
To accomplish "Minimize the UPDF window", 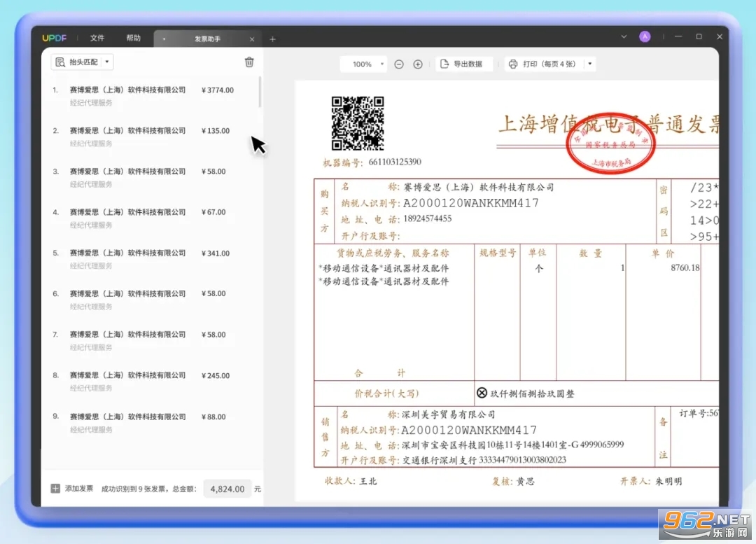I will pyautogui.click(x=678, y=36).
